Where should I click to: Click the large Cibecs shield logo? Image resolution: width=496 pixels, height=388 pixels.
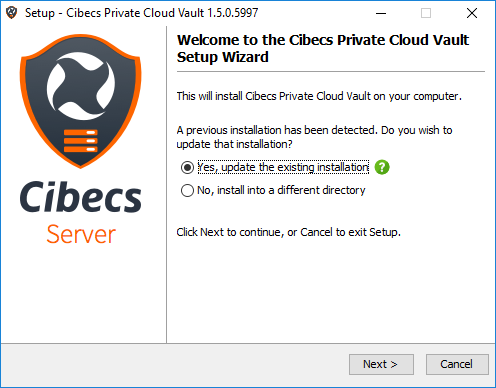point(81,101)
